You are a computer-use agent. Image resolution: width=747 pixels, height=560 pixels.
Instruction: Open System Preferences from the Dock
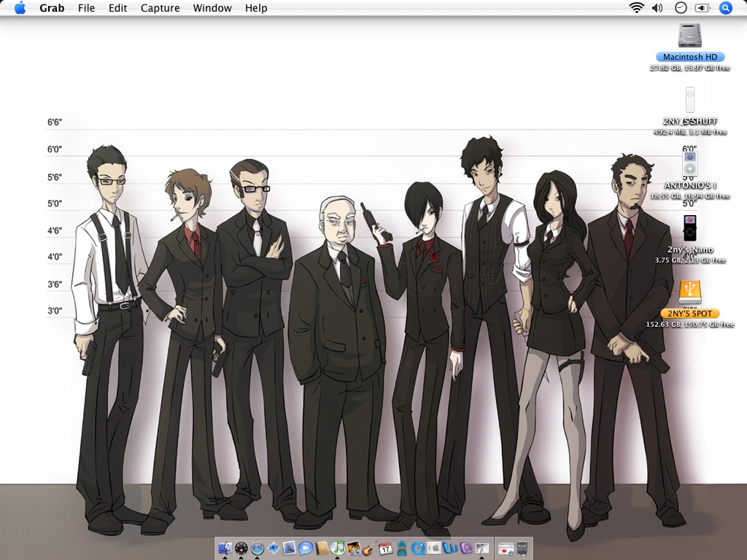(x=434, y=548)
